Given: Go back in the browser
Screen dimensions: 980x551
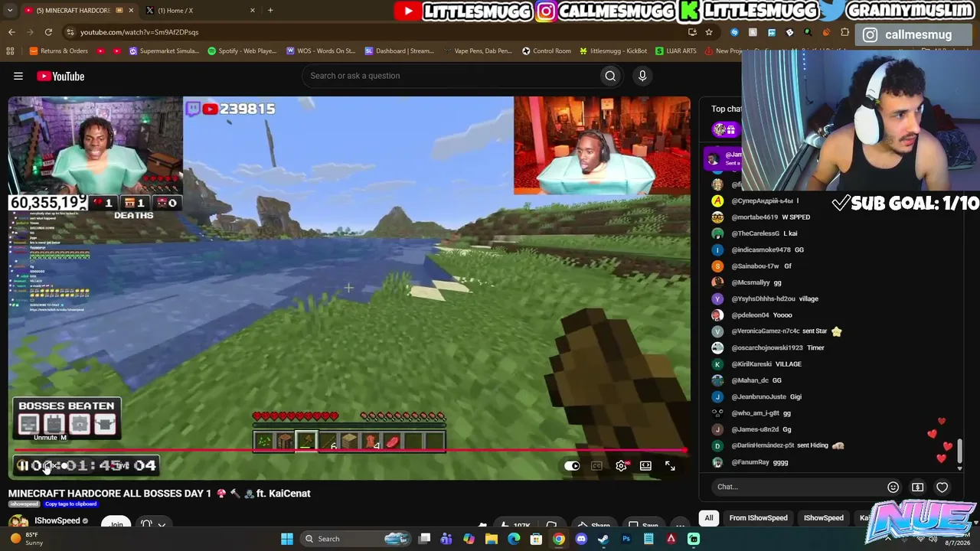Looking at the screenshot, I should click(x=11, y=32).
